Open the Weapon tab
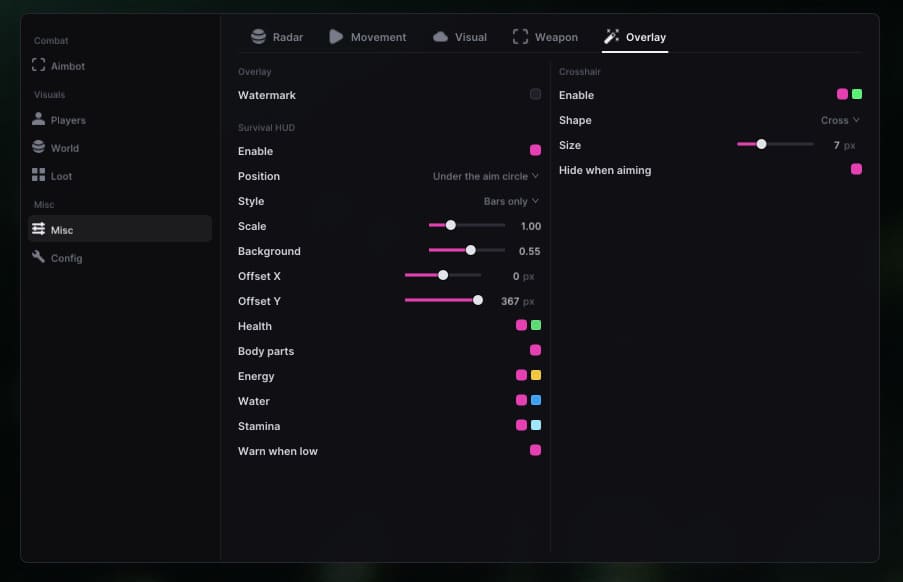 tap(545, 37)
